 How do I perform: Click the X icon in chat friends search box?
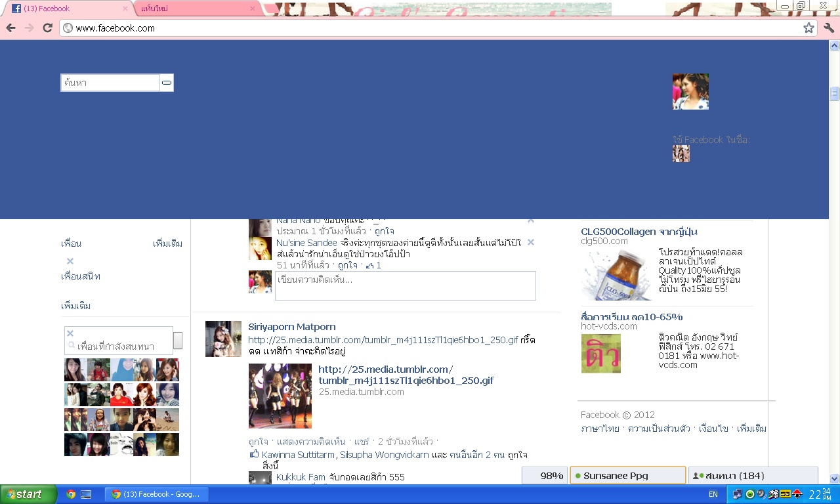click(70, 333)
